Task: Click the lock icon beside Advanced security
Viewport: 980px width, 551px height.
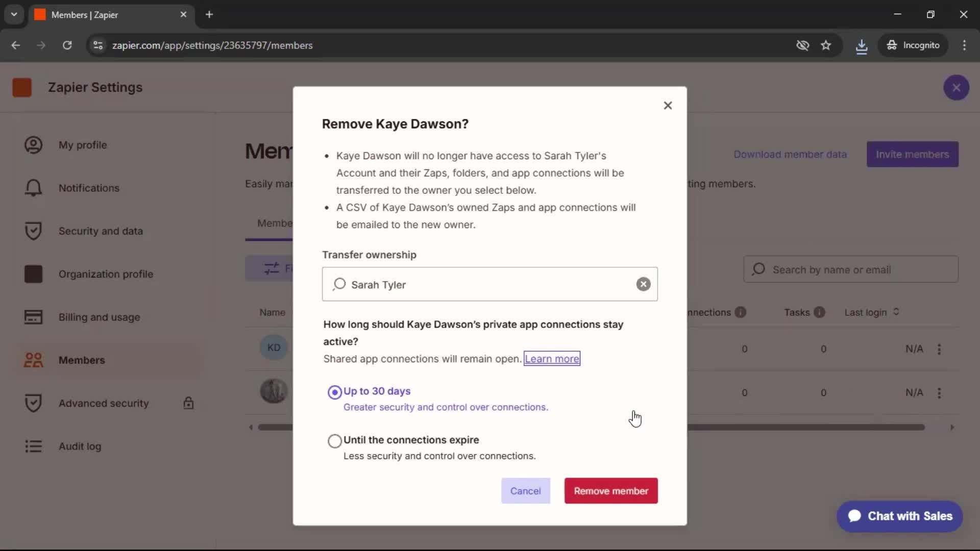Action: 188,403
